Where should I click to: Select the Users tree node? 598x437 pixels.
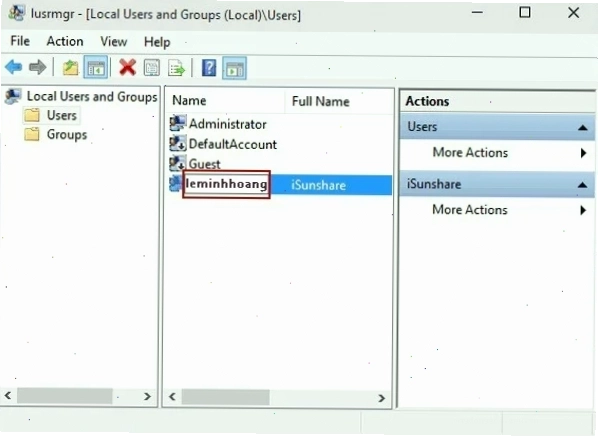[x=61, y=115]
